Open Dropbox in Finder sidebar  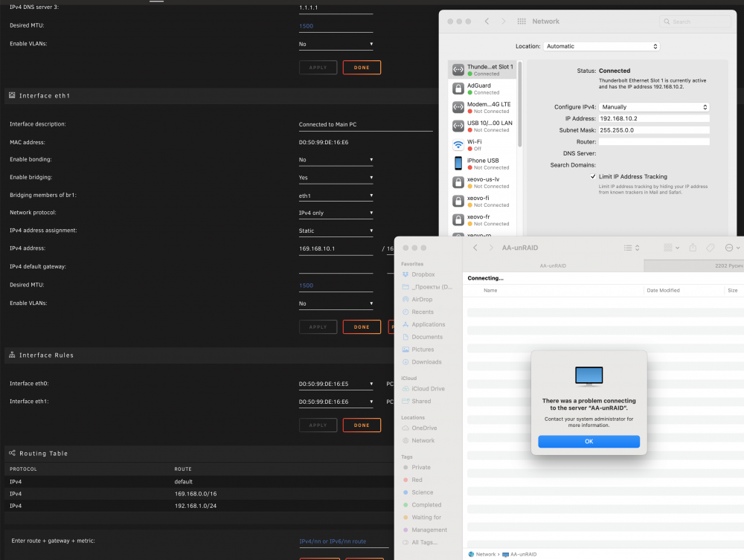[423, 274]
